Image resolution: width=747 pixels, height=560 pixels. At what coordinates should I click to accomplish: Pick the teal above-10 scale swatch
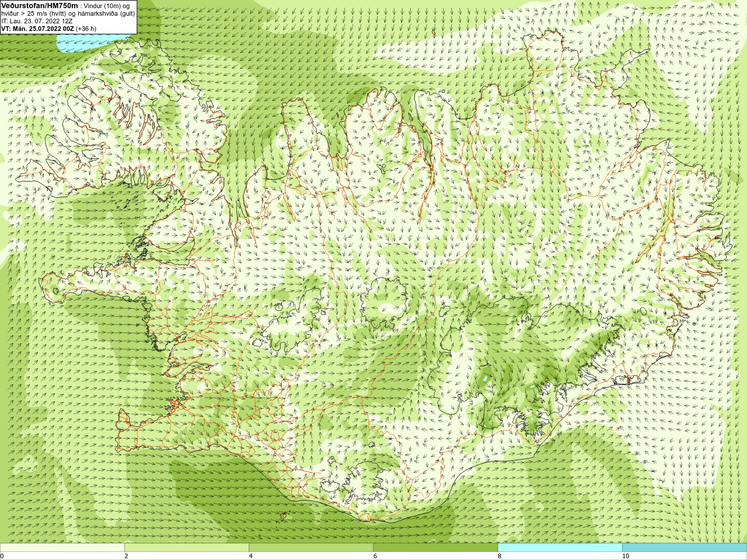[x=684, y=548]
